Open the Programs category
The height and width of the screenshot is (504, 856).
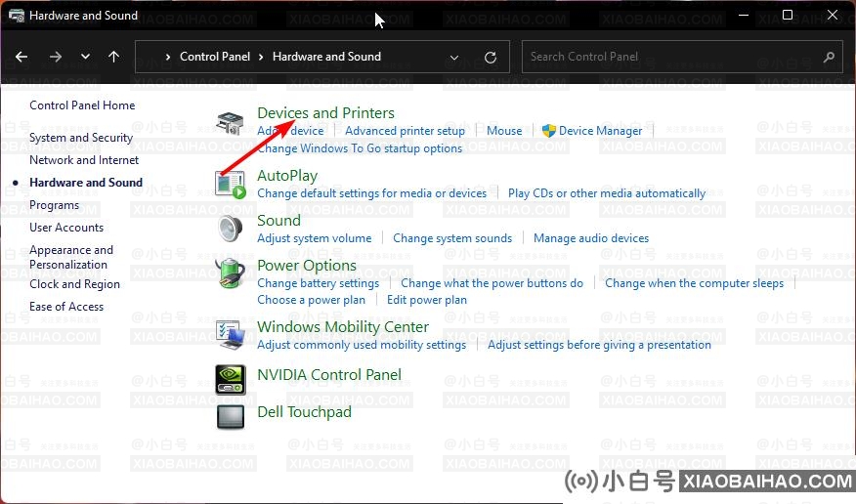click(x=54, y=205)
